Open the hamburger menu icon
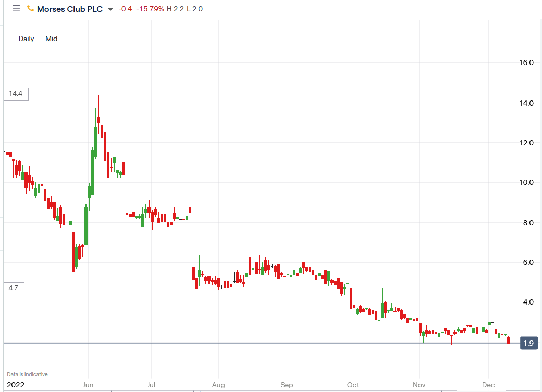 (16, 9)
